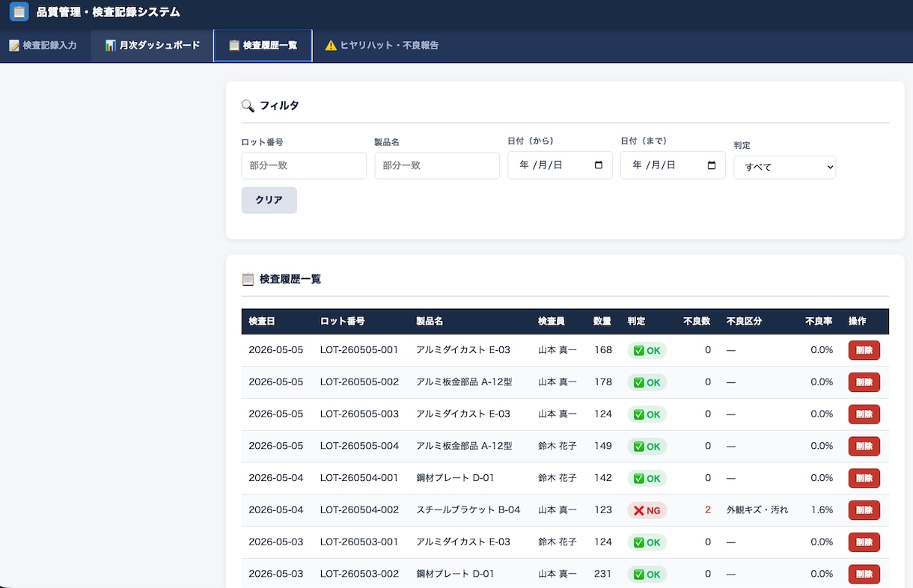
Task: Click the chart icon on 月次ダッシュボード tab
Action: (110, 46)
